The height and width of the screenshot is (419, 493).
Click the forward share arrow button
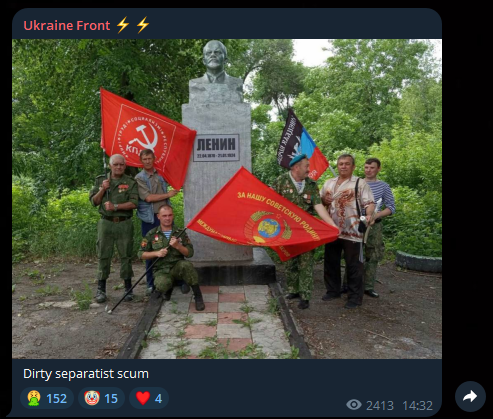point(470,396)
